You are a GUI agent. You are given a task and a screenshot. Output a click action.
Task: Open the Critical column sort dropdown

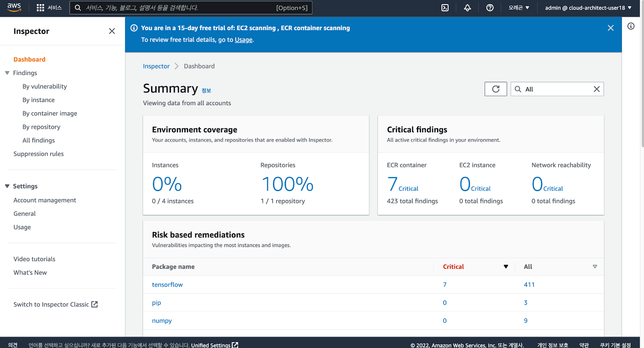click(x=506, y=267)
